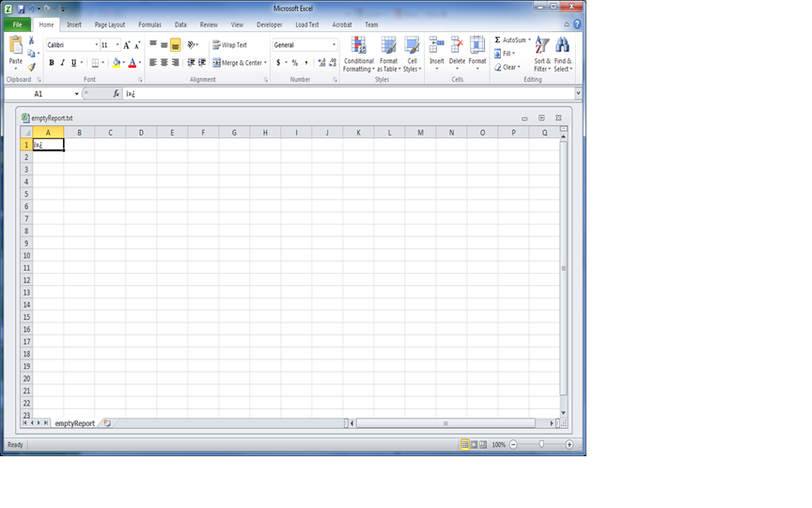This screenshot has width=812, height=508.
Task: Save using the Quick Access floppy icon
Action: point(22,8)
